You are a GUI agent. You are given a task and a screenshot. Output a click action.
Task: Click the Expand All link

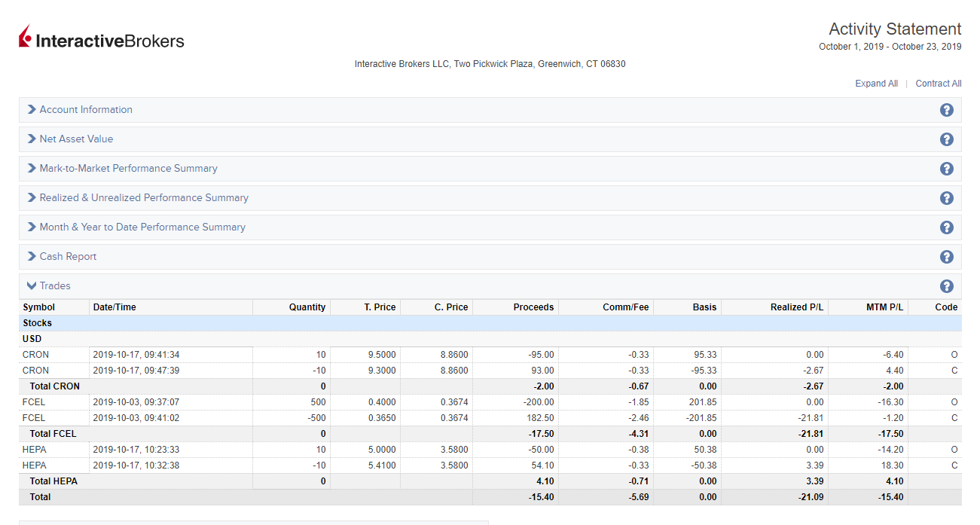[x=876, y=84]
